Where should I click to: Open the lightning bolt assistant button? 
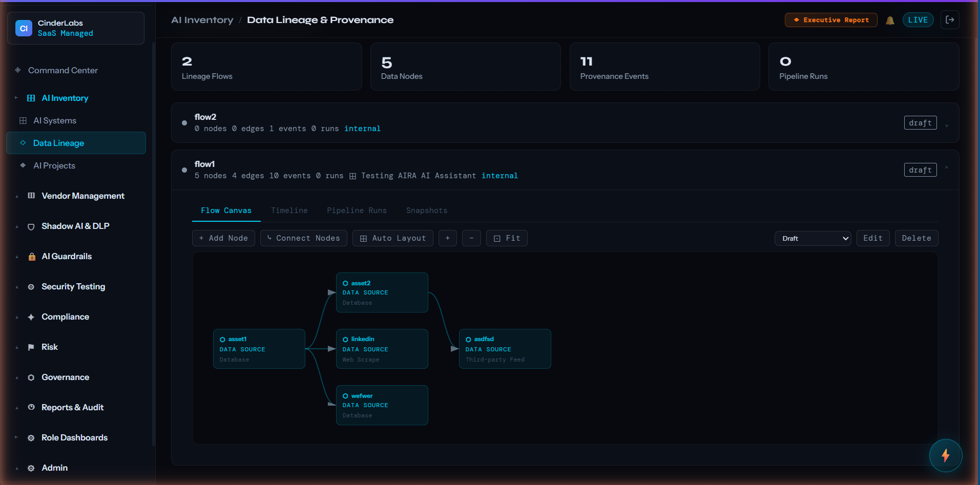tap(946, 455)
